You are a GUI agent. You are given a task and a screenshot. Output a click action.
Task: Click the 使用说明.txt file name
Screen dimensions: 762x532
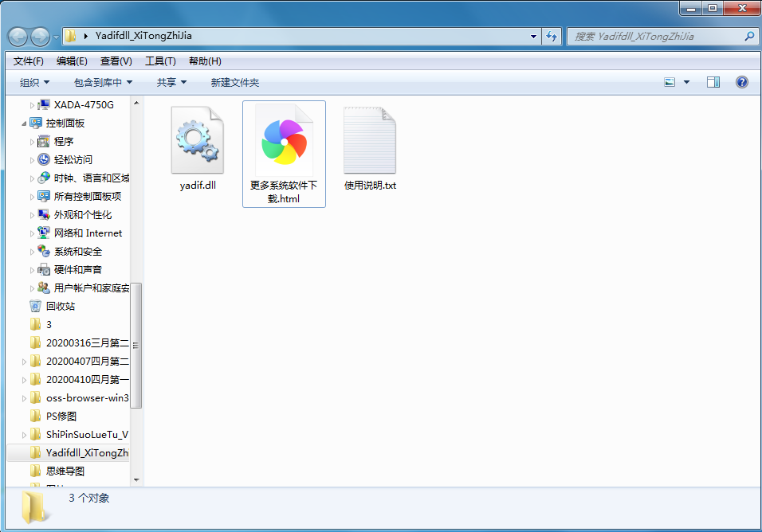(371, 186)
